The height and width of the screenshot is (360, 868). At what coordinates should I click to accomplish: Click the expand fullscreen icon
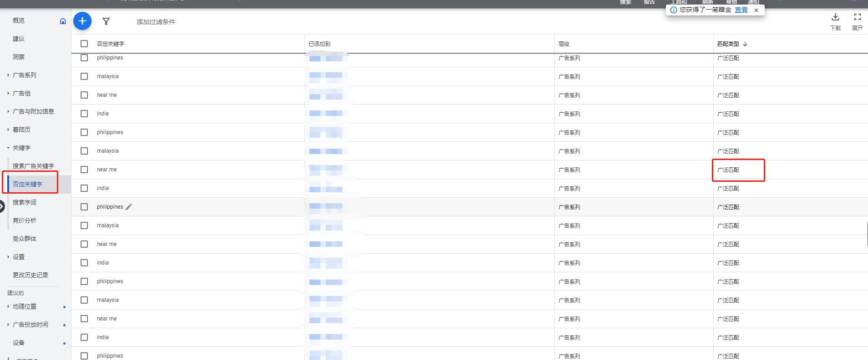click(858, 17)
